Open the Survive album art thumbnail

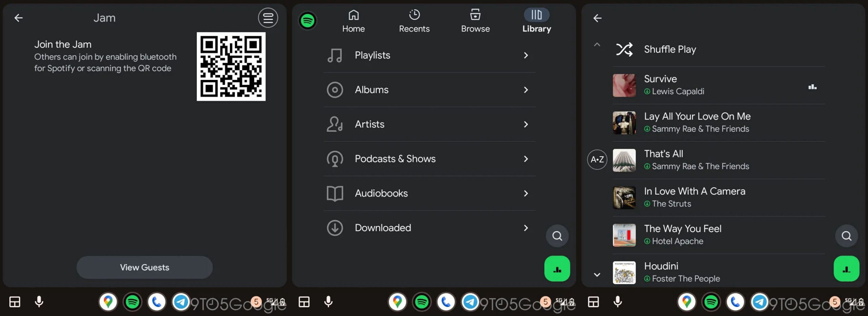[x=624, y=85]
